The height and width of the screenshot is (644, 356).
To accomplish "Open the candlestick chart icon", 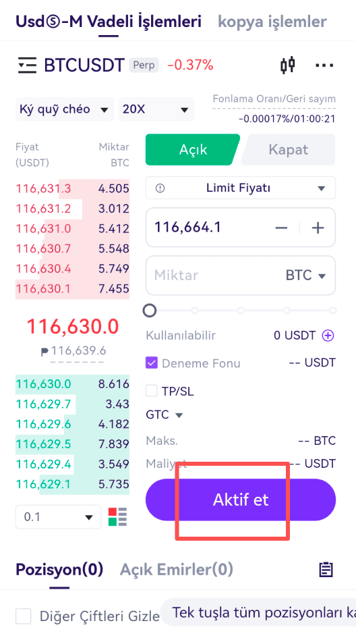I will [x=288, y=65].
